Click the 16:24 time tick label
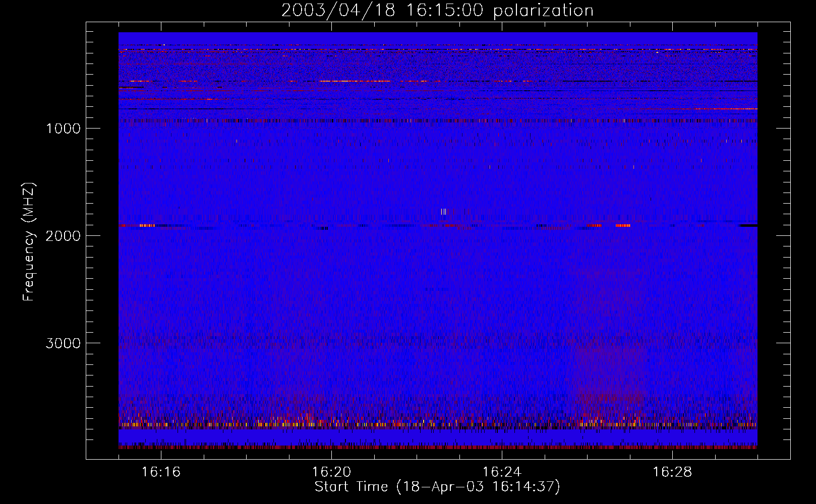The height and width of the screenshot is (504, 816). (502, 472)
